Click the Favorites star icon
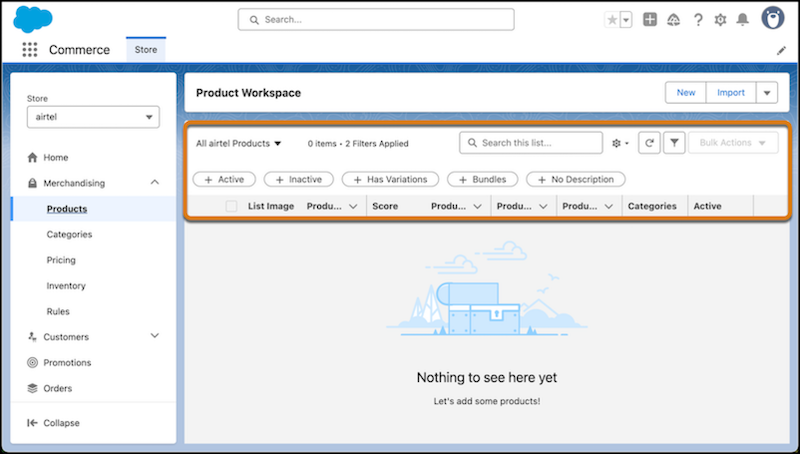The image size is (800, 454). tap(612, 20)
